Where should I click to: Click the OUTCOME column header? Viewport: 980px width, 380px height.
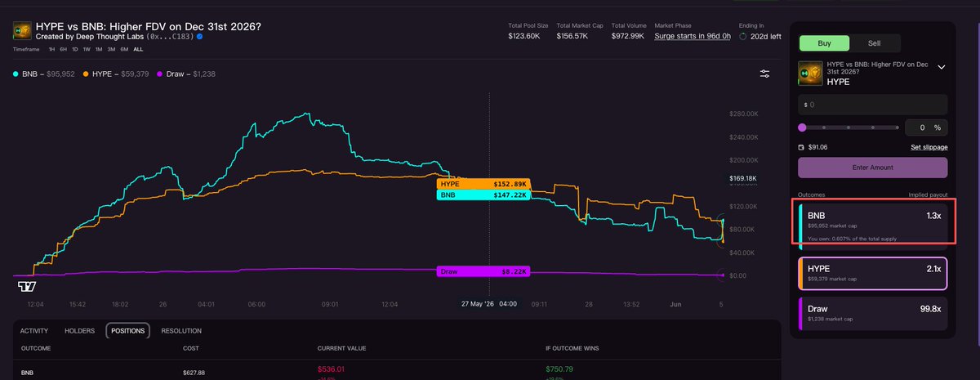[x=35, y=349]
